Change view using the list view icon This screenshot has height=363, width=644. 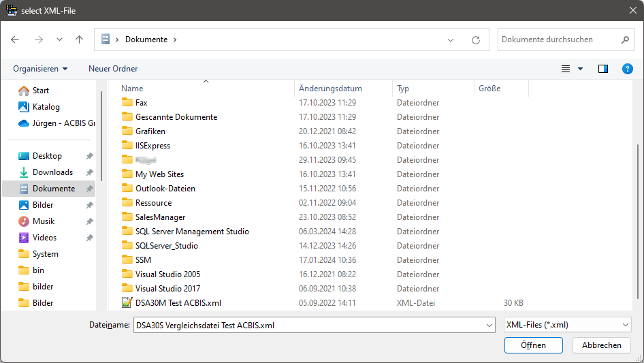point(566,69)
